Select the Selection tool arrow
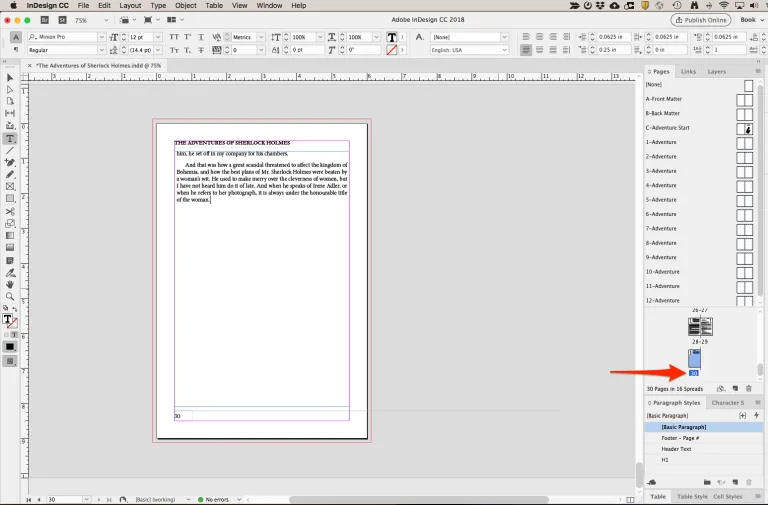The width and height of the screenshot is (768, 505). click(10, 77)
